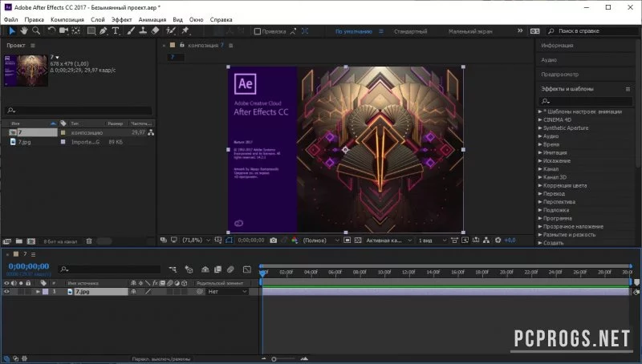Click the reset exposure icon

498,241
